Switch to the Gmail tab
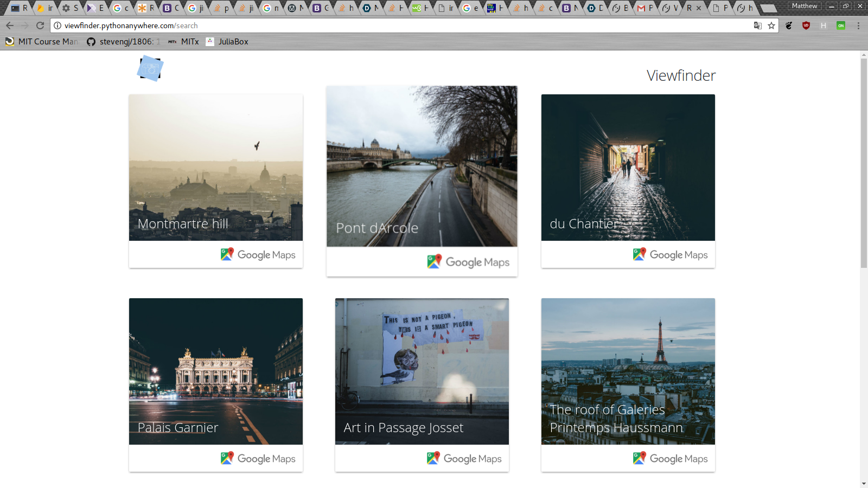The image size is (868, 488). pos(645,8)
